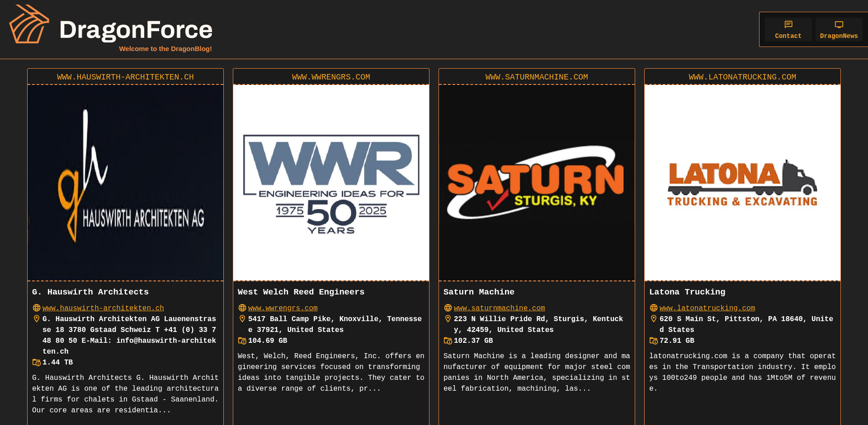Click the folder size icon beside 1.44 TB

(x=37, y=363)
